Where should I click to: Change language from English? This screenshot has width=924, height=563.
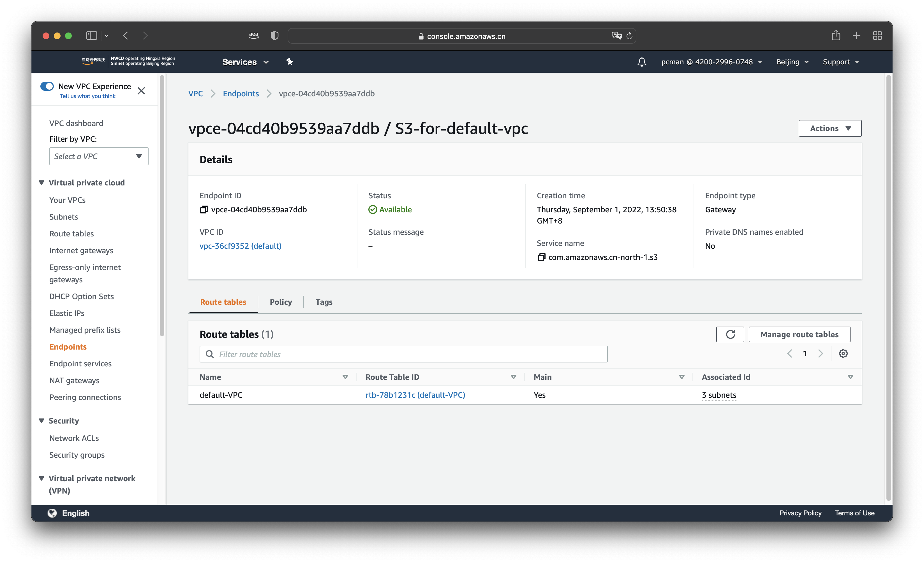[69, 513]
